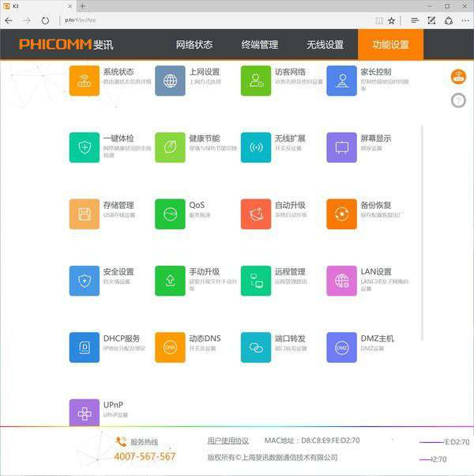
Task: Open 存储管理 storage management icon
Action: pyautogui.click(x=85, y=214)
